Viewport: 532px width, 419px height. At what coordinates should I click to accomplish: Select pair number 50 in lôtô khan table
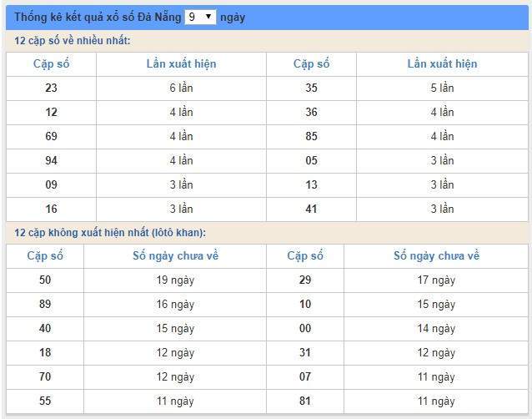[x=45, y=280]
